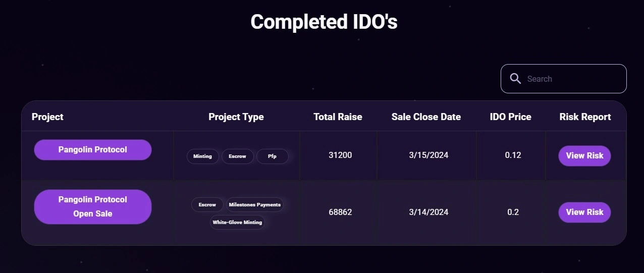
Task: Click the Escrow tag in first row
Action: pos(237,156)
